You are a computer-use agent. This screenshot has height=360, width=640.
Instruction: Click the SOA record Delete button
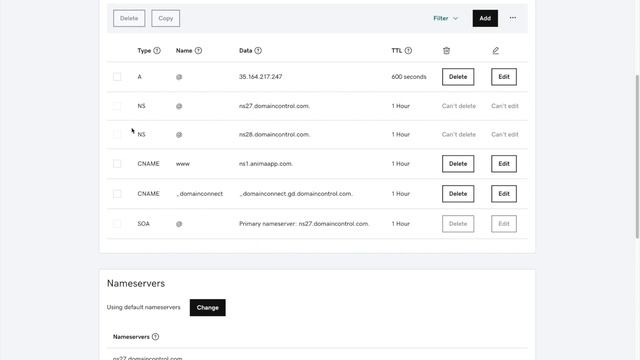[x=458, y=224]
